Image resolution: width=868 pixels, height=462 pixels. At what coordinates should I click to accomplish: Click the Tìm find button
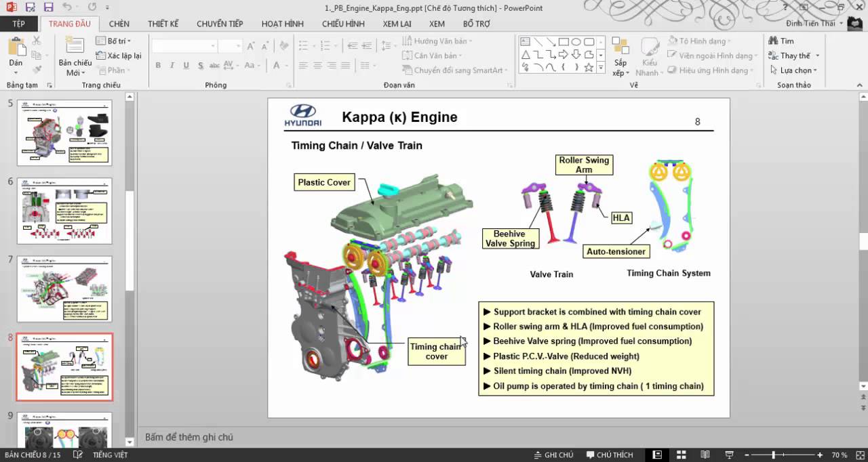(781, 41)
